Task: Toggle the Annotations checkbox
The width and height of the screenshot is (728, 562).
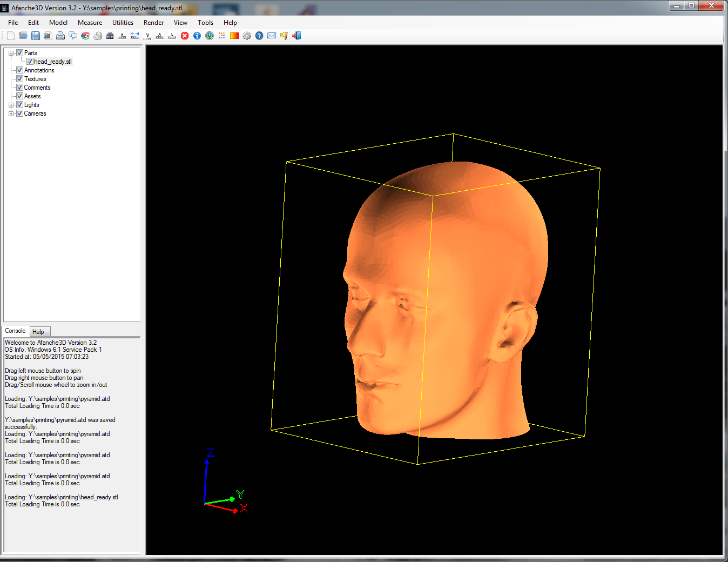Action: [20, 70]
